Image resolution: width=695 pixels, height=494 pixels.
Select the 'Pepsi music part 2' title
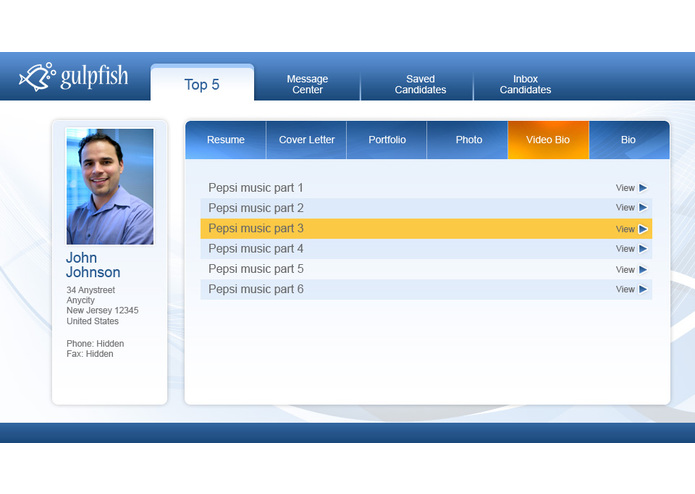click(x=256, y=208)
